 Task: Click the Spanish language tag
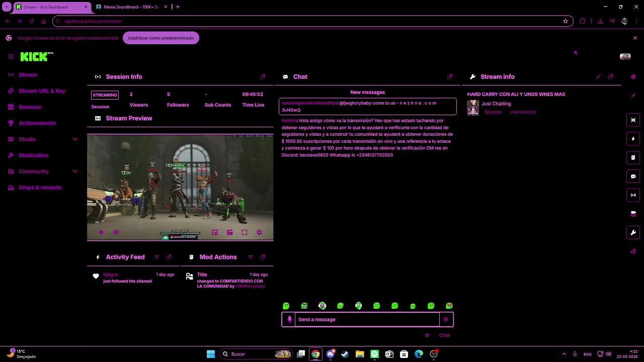click(x=493, y=112)
